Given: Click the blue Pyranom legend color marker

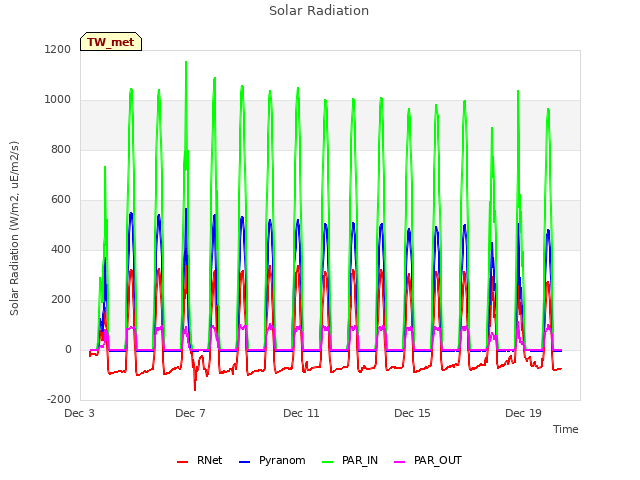Looking at the screenshot, I should [x=244, y=462].
